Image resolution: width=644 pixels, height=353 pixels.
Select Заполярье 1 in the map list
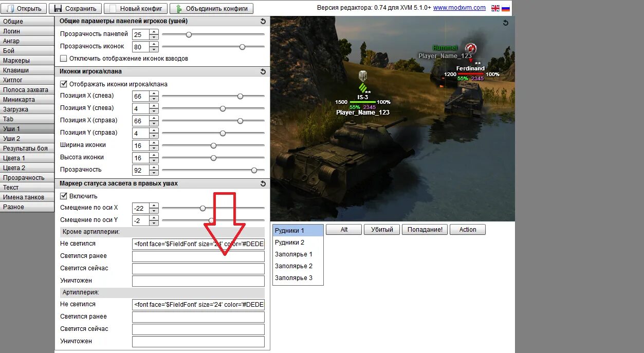298,254
